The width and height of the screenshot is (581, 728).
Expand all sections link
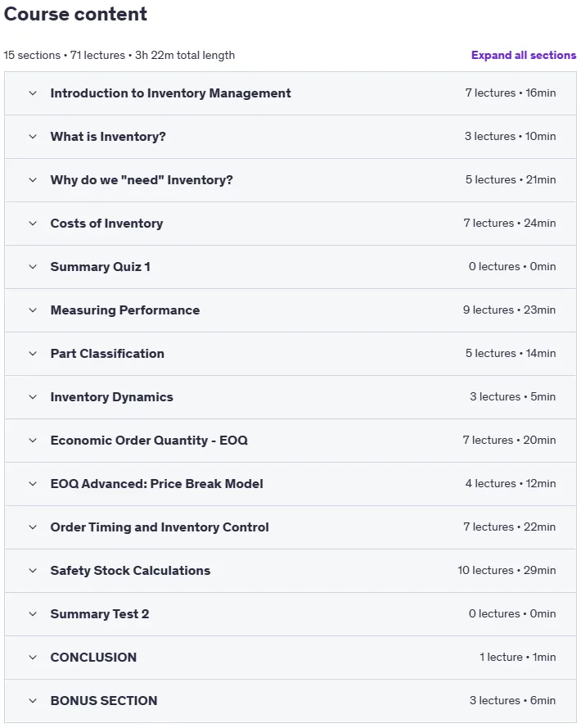pos(524,55)
